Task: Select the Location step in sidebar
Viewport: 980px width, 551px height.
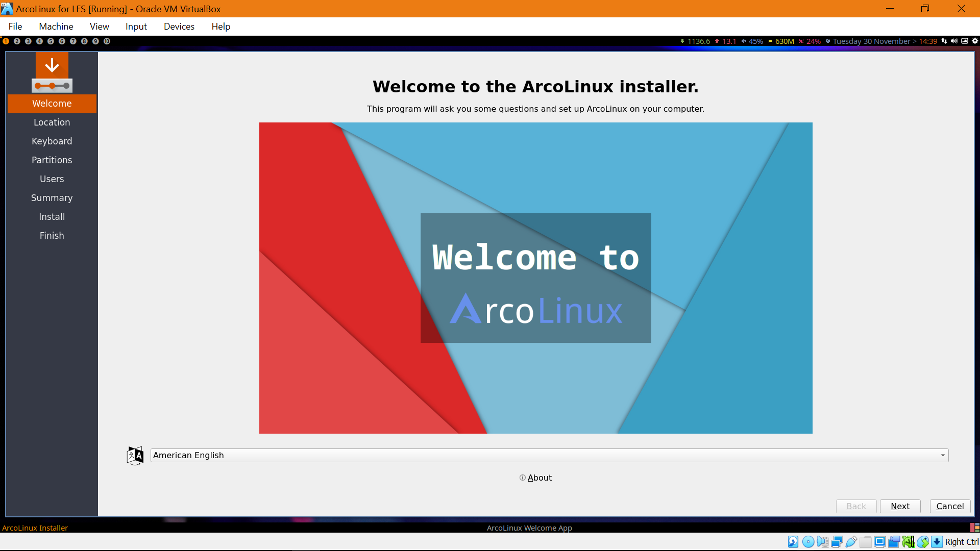Action: coord(52,122)
